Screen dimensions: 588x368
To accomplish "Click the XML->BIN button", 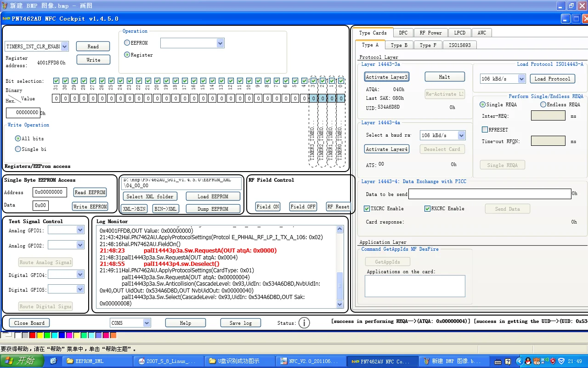I will coord(135,209).
